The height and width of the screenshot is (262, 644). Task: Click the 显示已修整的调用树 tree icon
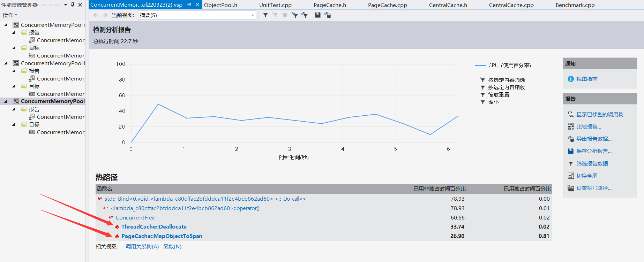(x=571, y=114)
